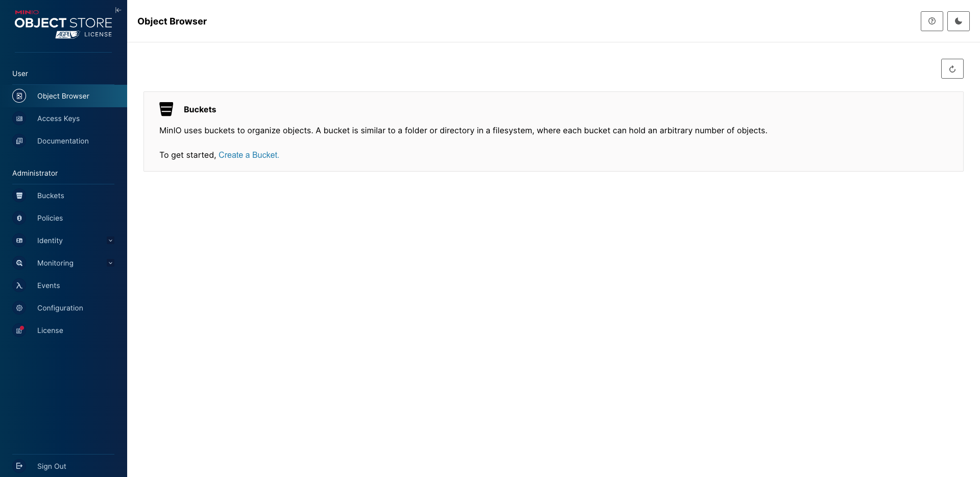This screenshot has width=980, height=477.
Task: Sign Out of the console
Action: [63, 466]
